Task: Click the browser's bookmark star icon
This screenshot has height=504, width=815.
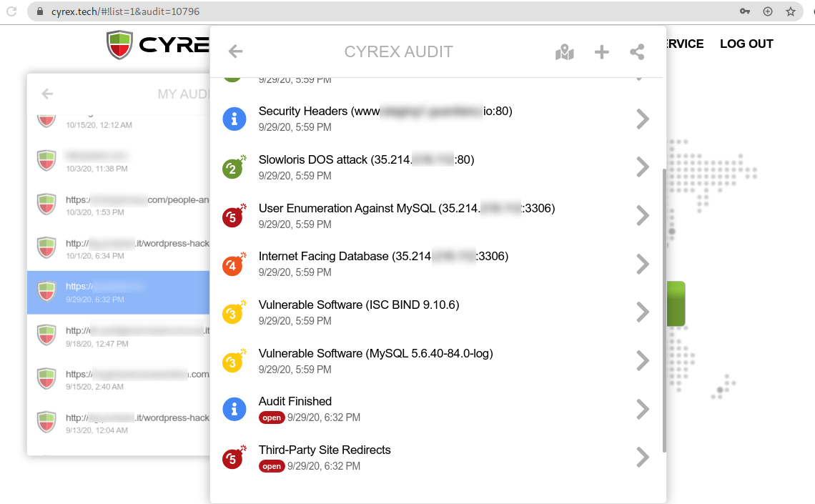Action: pos(791,11)
